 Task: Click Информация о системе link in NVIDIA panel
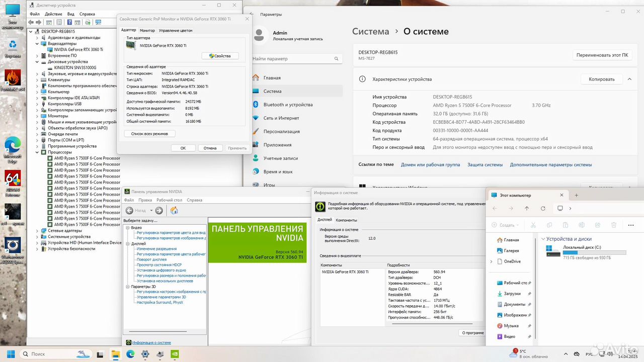pos(151,342)
